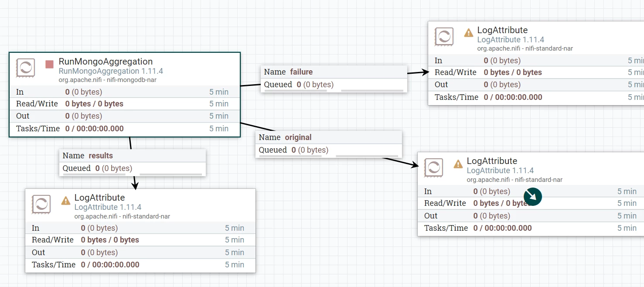The height and width of the screenshot is (287, 644).
Task: Click the processor icon of the LogAttribute receiving original
Action: (434, 167)
